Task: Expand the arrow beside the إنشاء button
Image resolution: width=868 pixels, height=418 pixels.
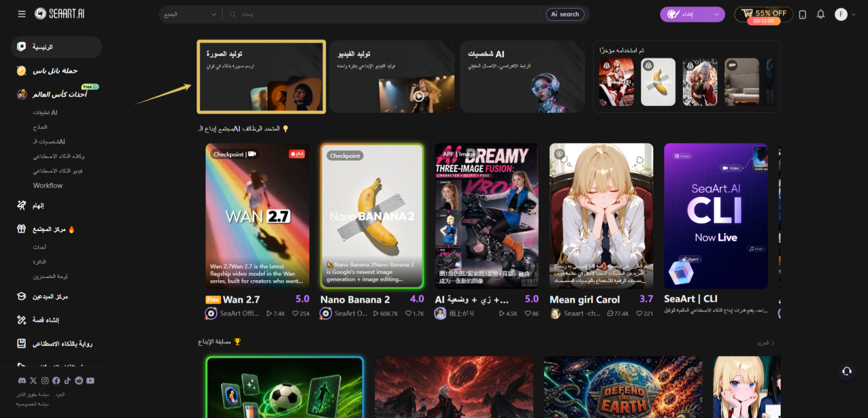Action: pos(716,14)
